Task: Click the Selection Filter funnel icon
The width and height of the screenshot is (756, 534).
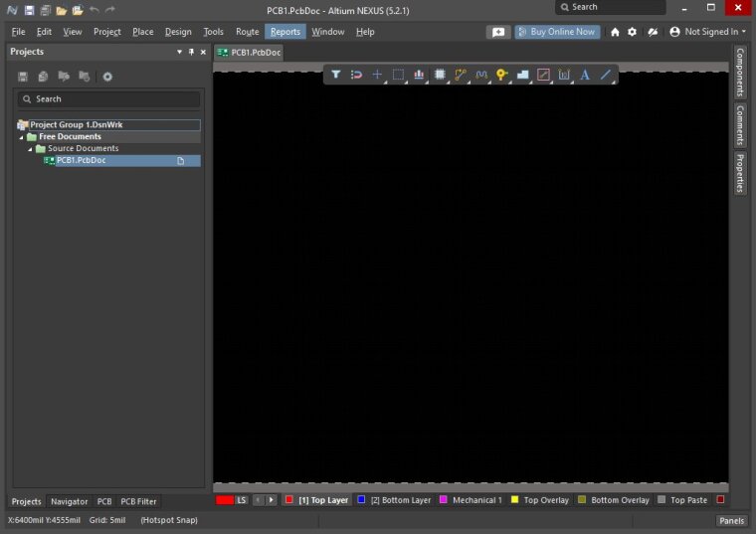Action: 336,75
